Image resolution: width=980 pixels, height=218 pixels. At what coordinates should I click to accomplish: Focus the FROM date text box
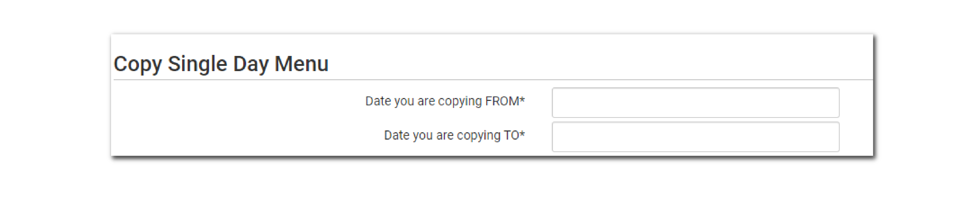point(695,102)
